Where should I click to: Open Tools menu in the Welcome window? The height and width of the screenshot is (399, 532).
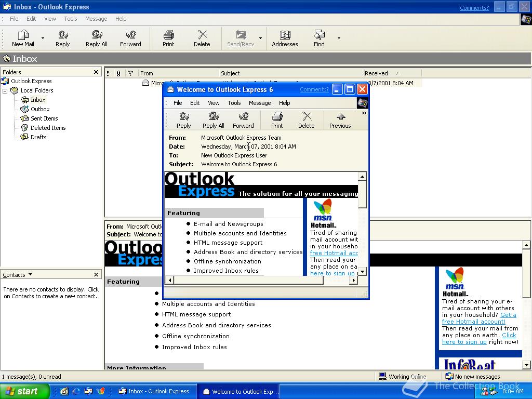coord(234,103)
